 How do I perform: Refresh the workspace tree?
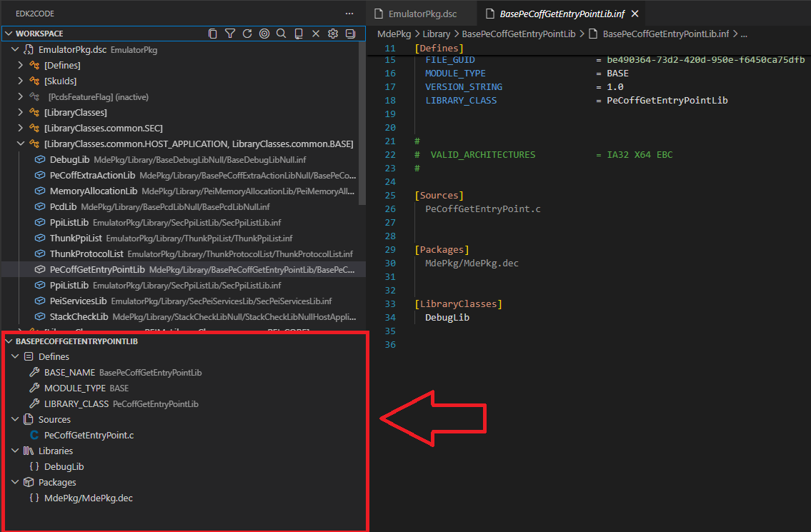click(x=247, y=34)
